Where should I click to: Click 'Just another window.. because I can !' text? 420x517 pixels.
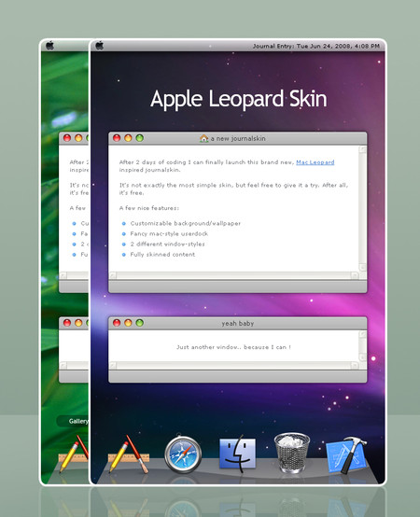(x=233, y=347)
